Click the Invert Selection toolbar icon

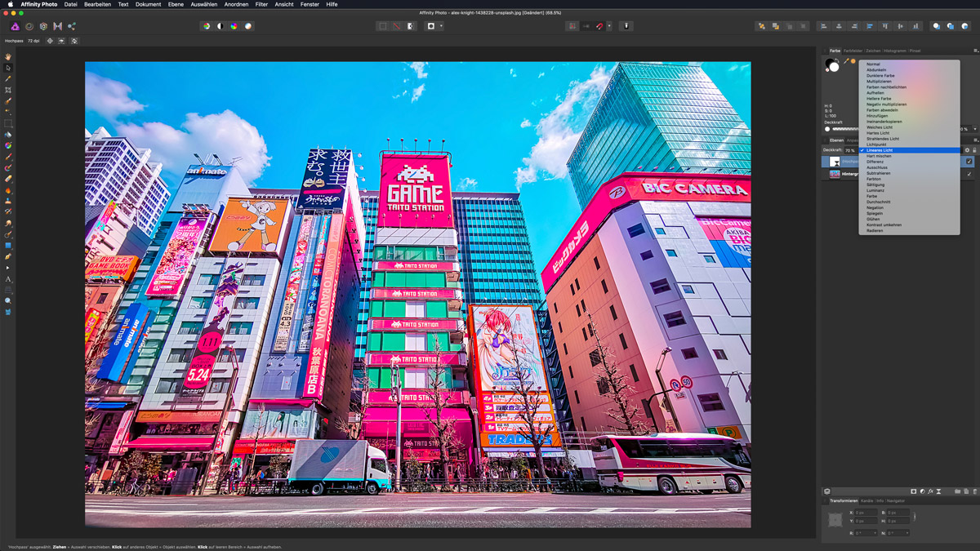[410, 26]
